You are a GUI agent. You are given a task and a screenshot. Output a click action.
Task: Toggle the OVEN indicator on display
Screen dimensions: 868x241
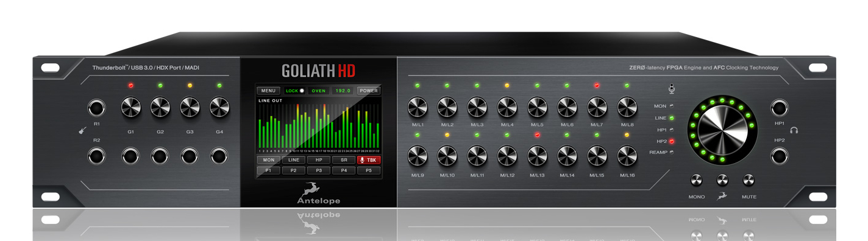click(319, 91)
